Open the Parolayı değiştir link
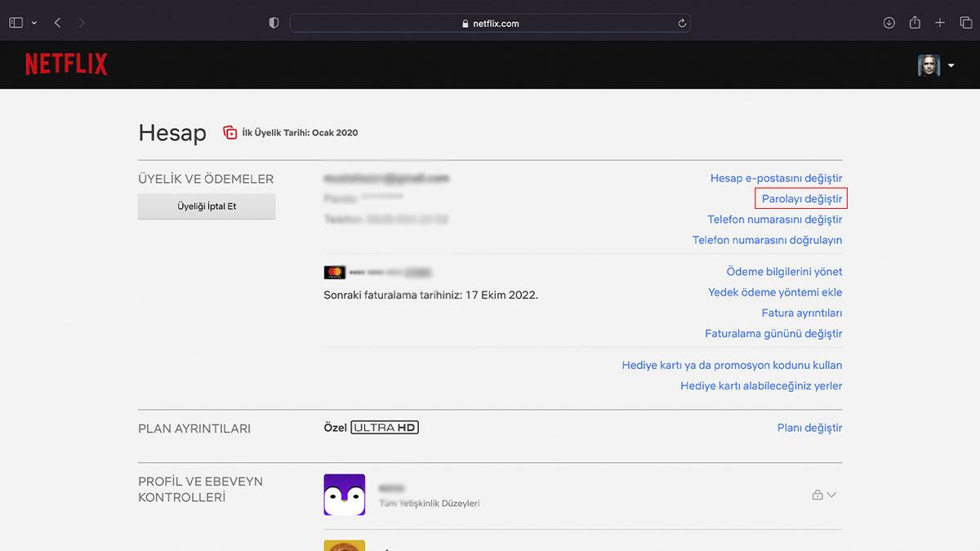Viewport: 980px width, 551px height. tap(801, 198)
